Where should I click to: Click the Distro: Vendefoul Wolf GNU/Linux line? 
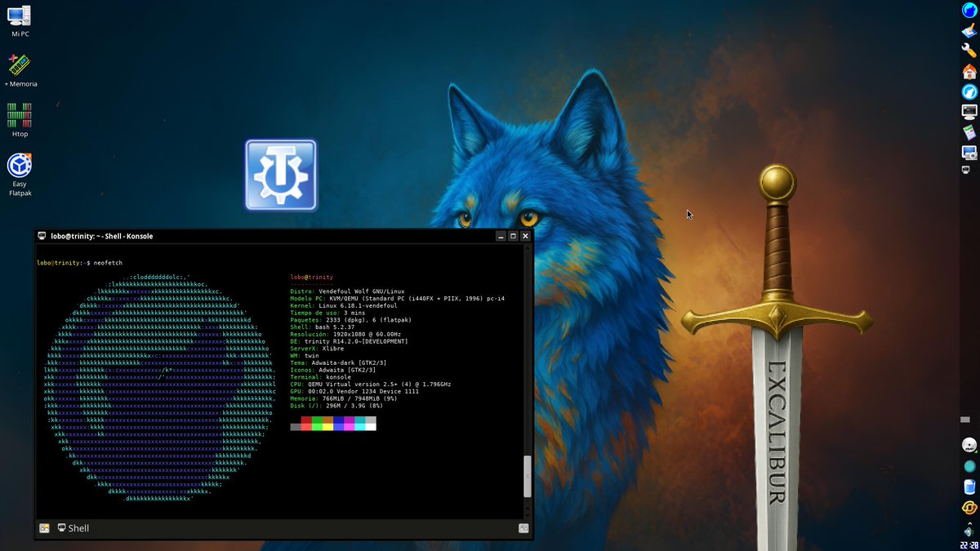347,291
